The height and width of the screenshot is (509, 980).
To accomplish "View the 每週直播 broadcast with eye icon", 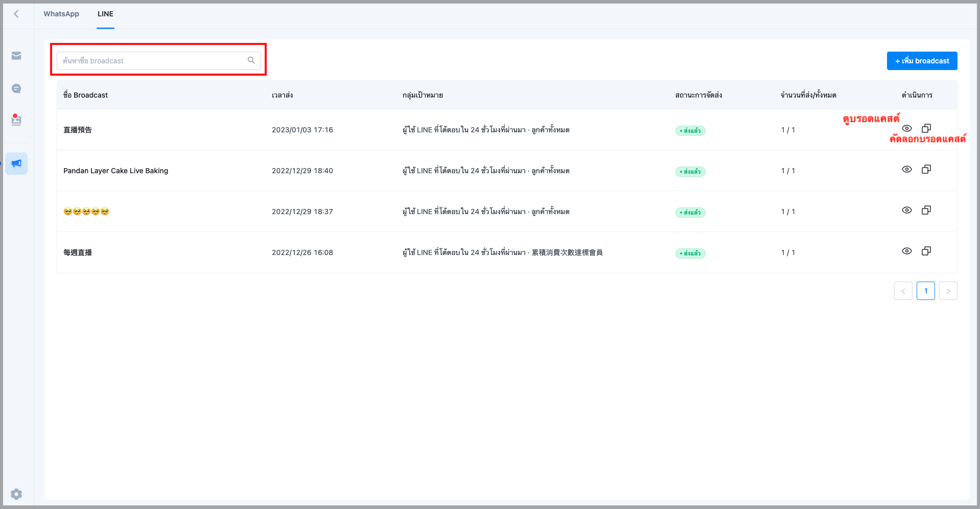I will (906, 251).
